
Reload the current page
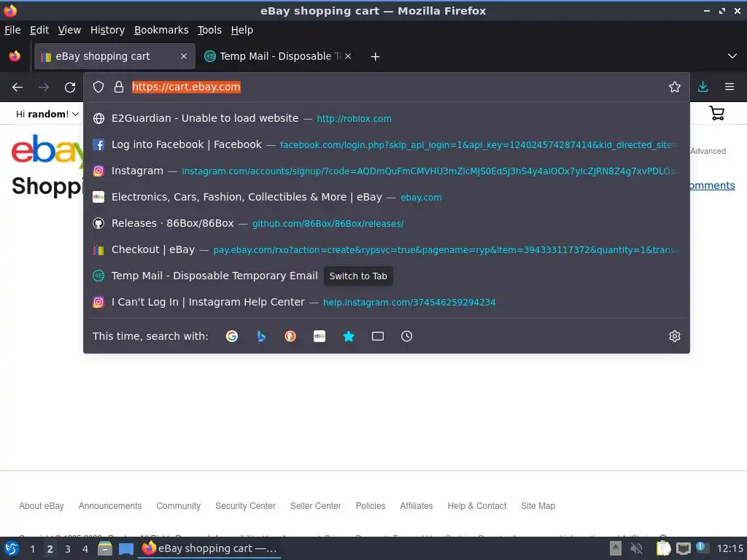tap(70, 87)
